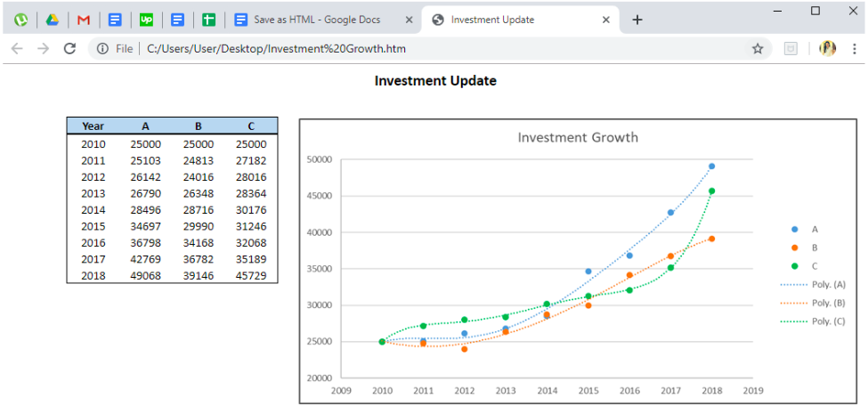Open the Google Drive pinned tab

point(53,20)
